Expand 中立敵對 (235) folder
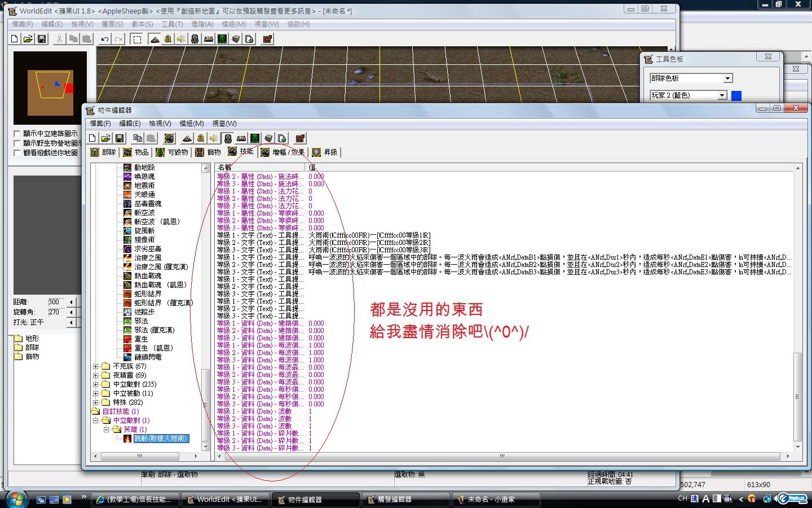Screen dimensions: 812x508 pyautogui.click(x=96, y=384)
